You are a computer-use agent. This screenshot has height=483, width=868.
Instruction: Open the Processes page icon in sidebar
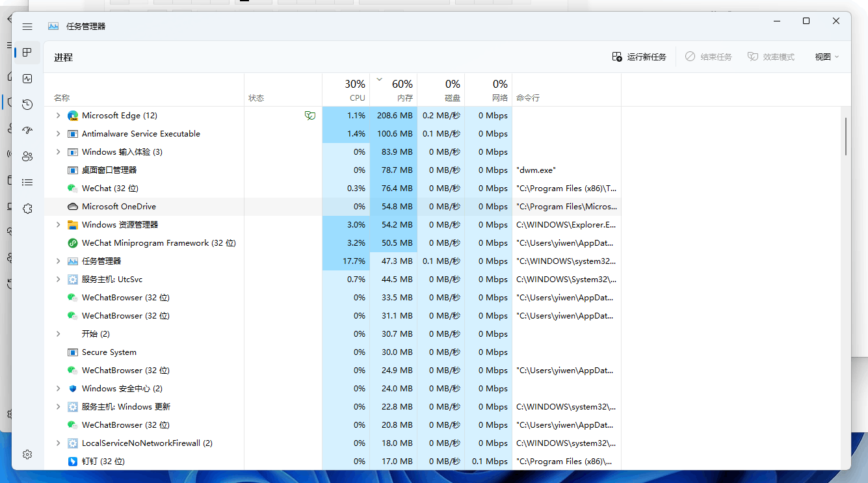27,52
